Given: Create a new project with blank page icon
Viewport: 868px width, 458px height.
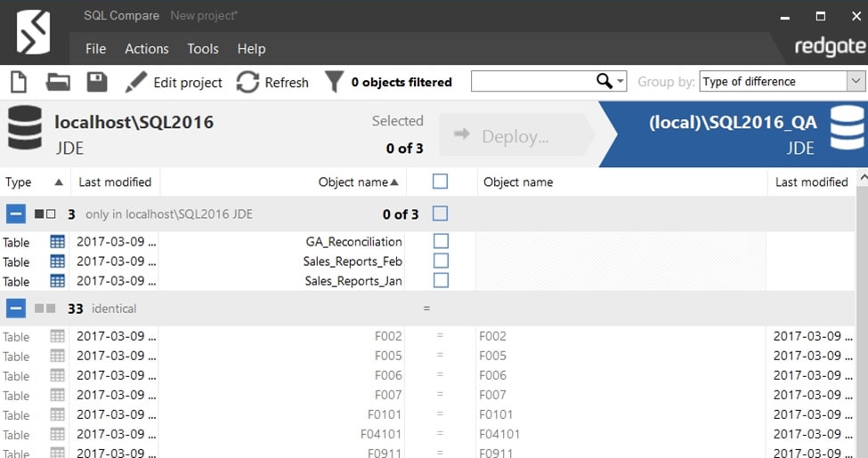Looking at the screenshot, I should tap(19, 83).
